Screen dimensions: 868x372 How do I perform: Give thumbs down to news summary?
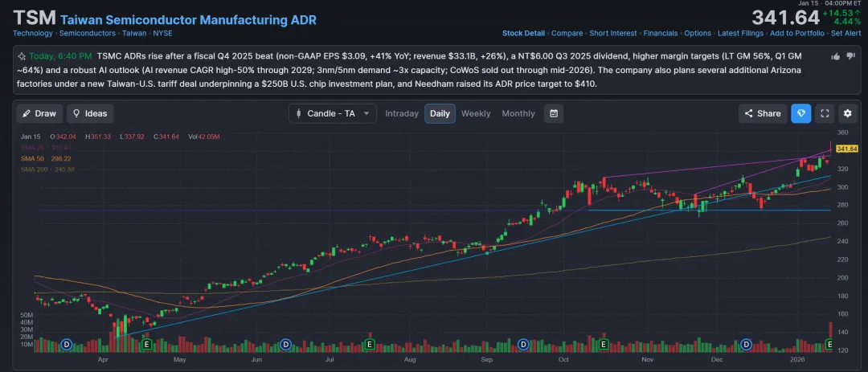[x=850, y=56]
